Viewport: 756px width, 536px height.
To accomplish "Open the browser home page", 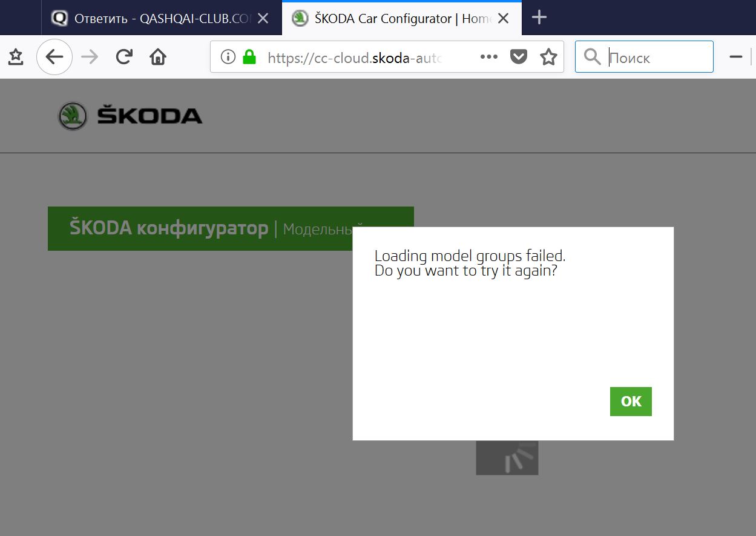I will [158, 57].
